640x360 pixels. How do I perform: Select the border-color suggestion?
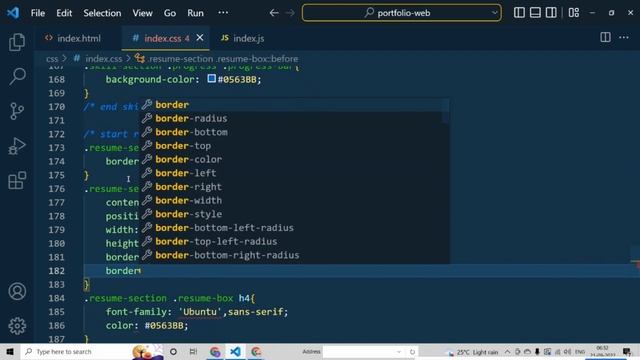[x=295, y=160]
